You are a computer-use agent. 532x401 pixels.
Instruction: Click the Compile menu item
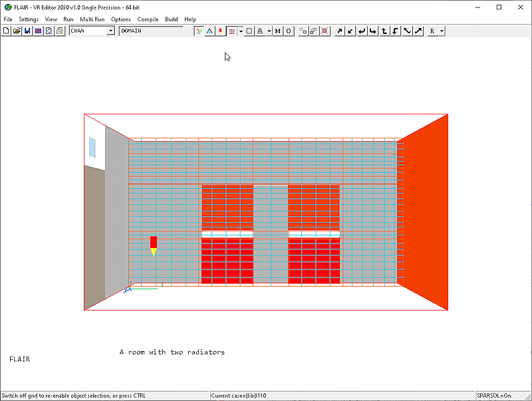(148, 19)
